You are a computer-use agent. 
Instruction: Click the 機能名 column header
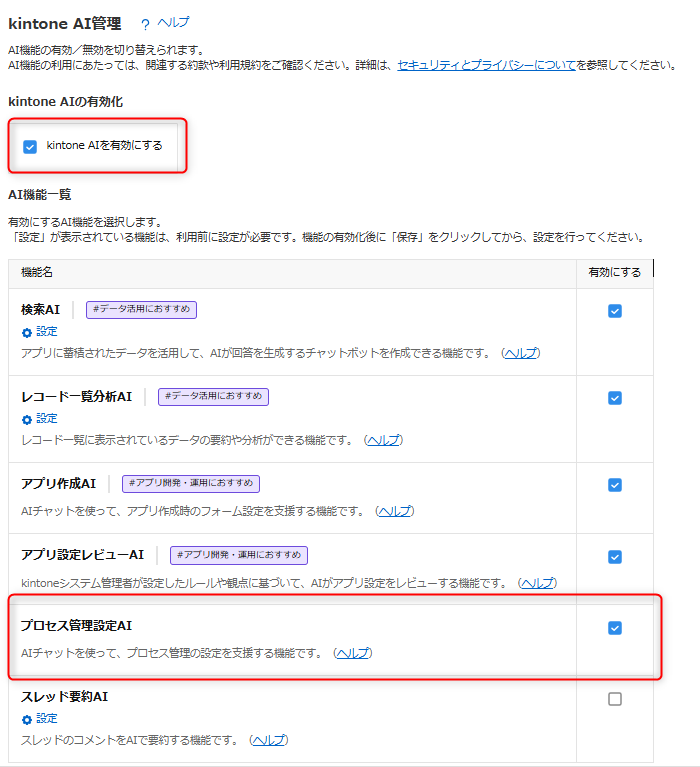(37, 272)
